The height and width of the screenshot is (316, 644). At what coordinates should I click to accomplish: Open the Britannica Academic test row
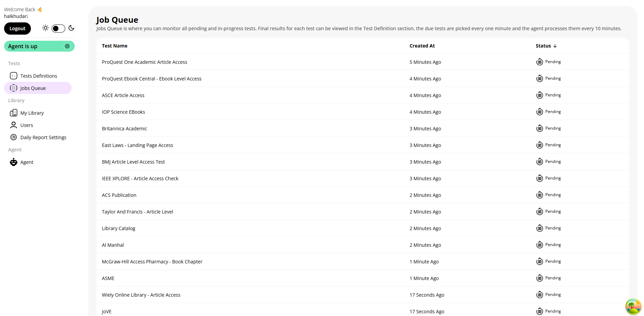pos(124,129)
